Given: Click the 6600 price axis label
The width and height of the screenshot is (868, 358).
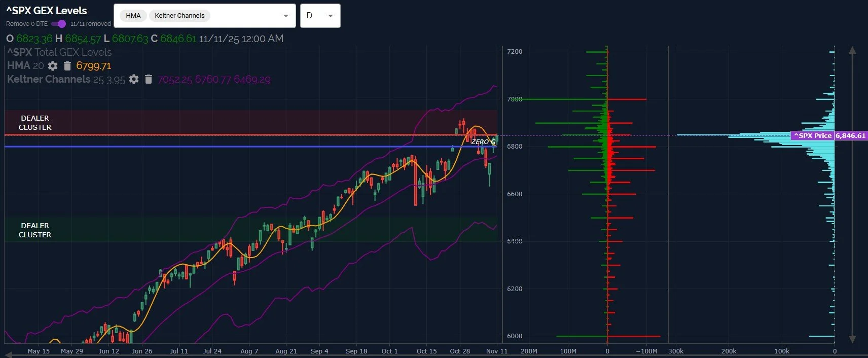Looking at the screenshot, I should tap(515, 194).
